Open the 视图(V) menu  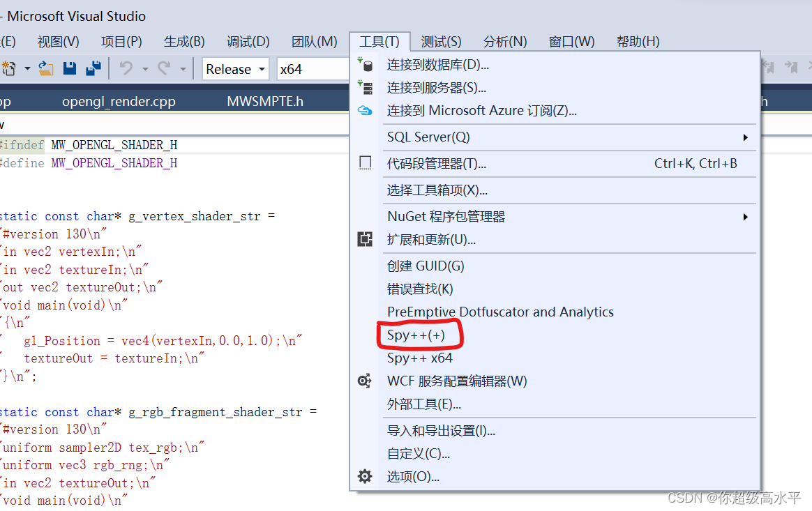[x=59, y=41]
